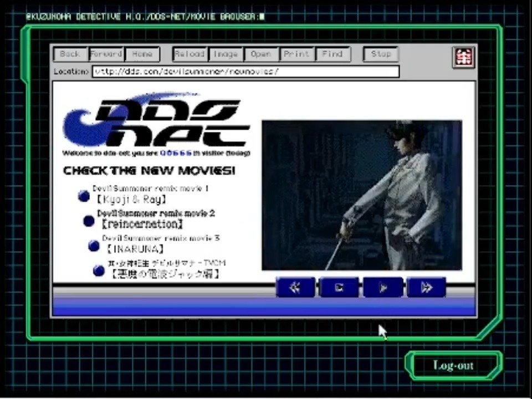Click the red browser logo icon
The height and width of the screenshot is (399, 532).
coord(463,57)
